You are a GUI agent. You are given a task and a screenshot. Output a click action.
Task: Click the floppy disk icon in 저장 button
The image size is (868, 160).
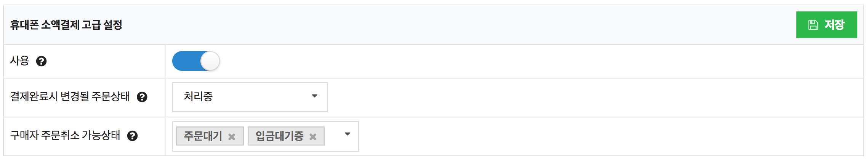tap(813, 25)
